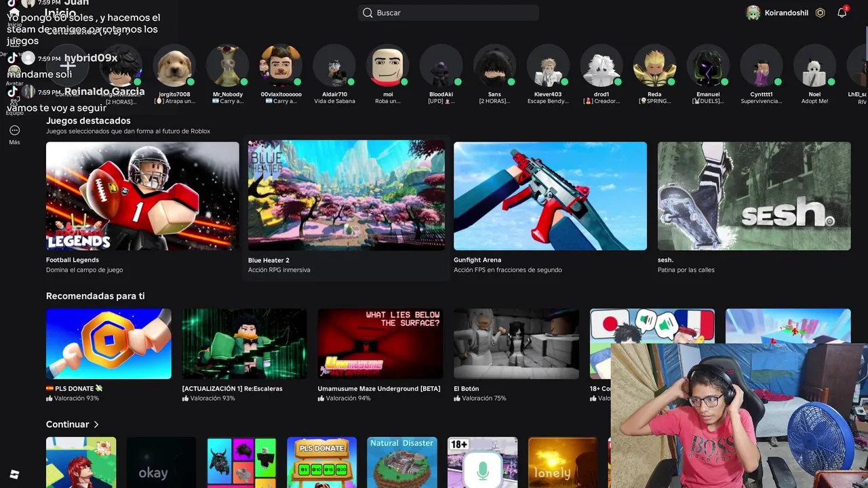
Task: Click the Koirandoshil profile avatar icon
Action: click(x=753, y=13)
